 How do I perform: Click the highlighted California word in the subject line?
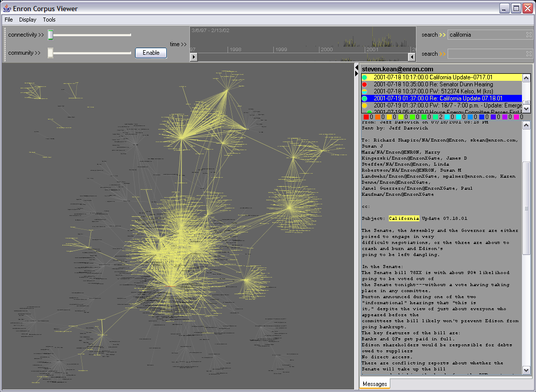click(404, 218)
